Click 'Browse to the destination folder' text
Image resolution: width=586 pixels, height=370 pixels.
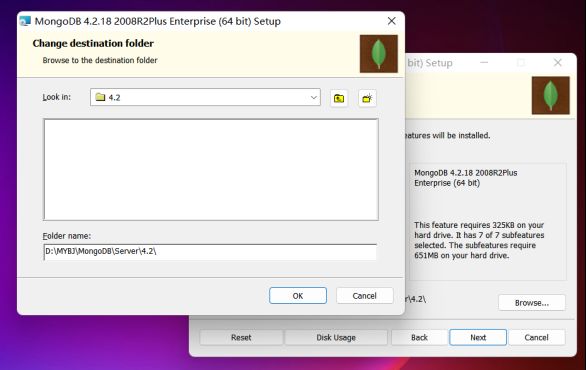pos(100,60)
